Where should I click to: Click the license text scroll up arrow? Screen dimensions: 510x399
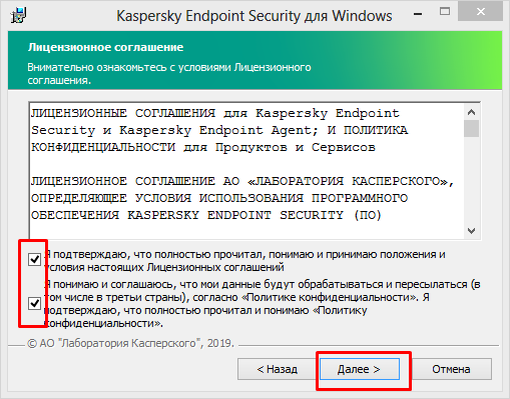tap(471, 112)
